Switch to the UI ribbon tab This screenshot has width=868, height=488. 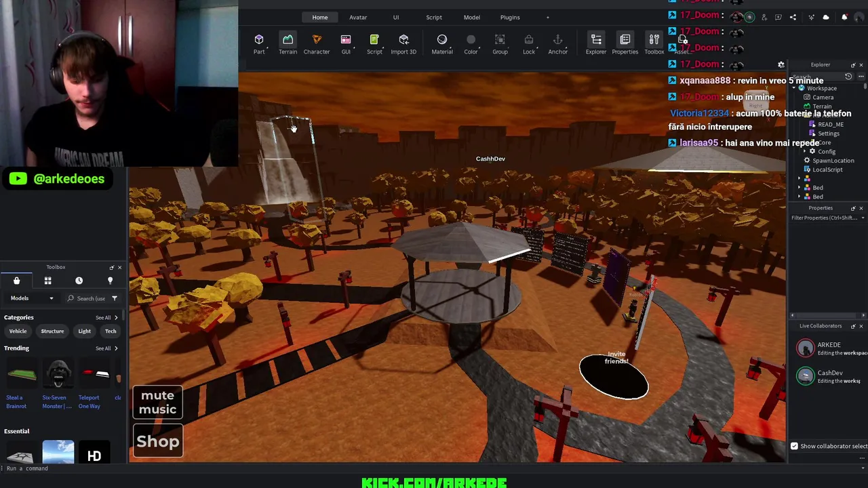(396, 17)
